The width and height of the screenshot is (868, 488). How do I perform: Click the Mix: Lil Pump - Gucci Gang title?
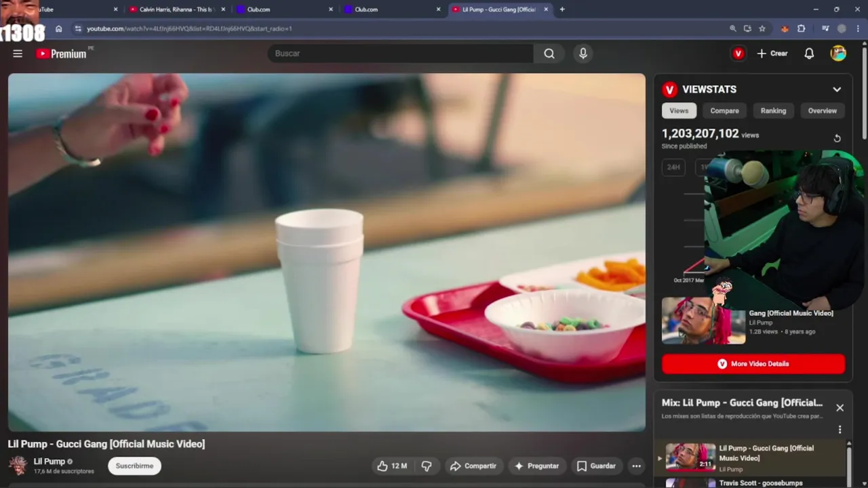click(x=742, y=403)
